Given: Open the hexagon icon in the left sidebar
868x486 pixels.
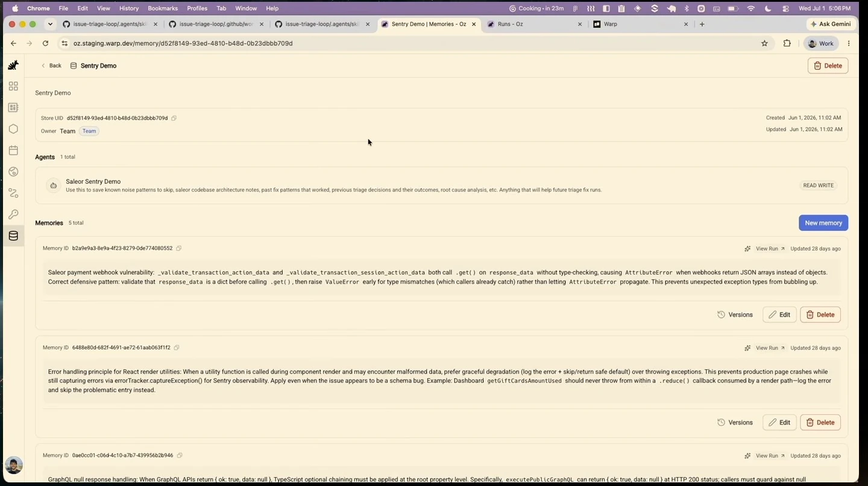Looking at the screenshot, I should (13, 129).
